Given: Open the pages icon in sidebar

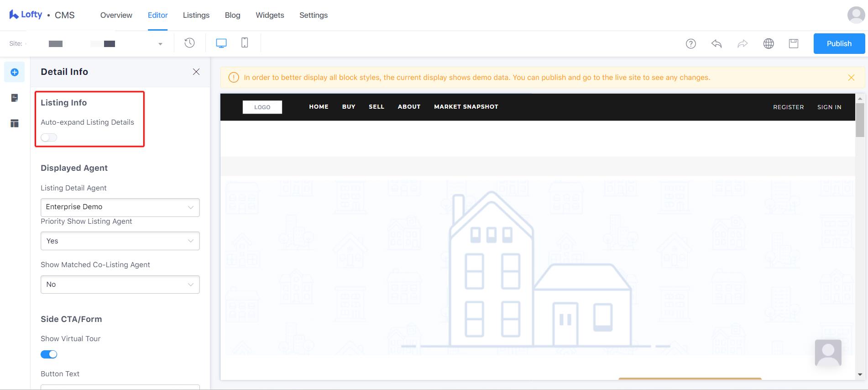Looking at the screenshot, I should pyautogui.click(x=15, y=98).
